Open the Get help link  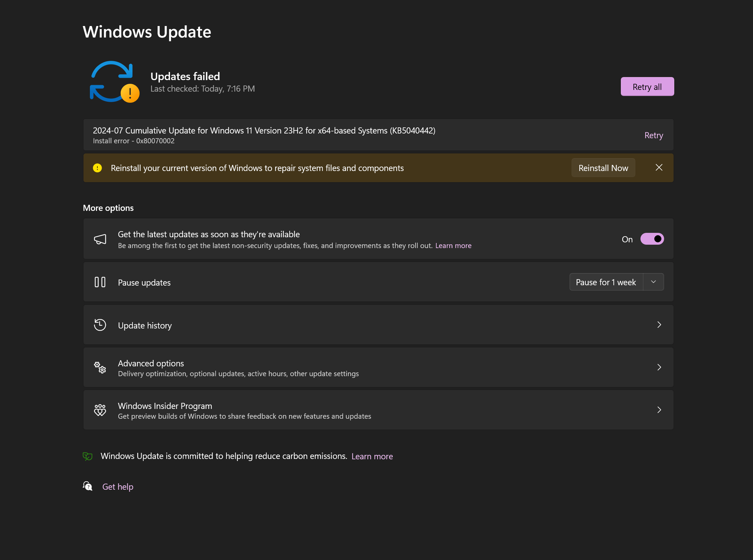[x=118, y=487]
